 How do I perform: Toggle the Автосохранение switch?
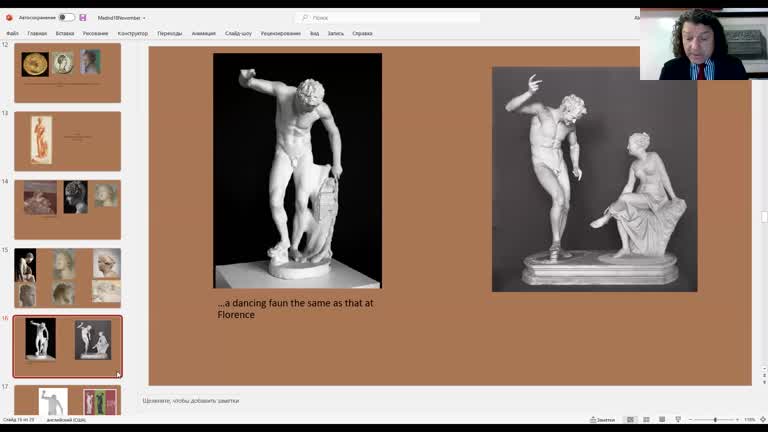click(x=66, y=17)
